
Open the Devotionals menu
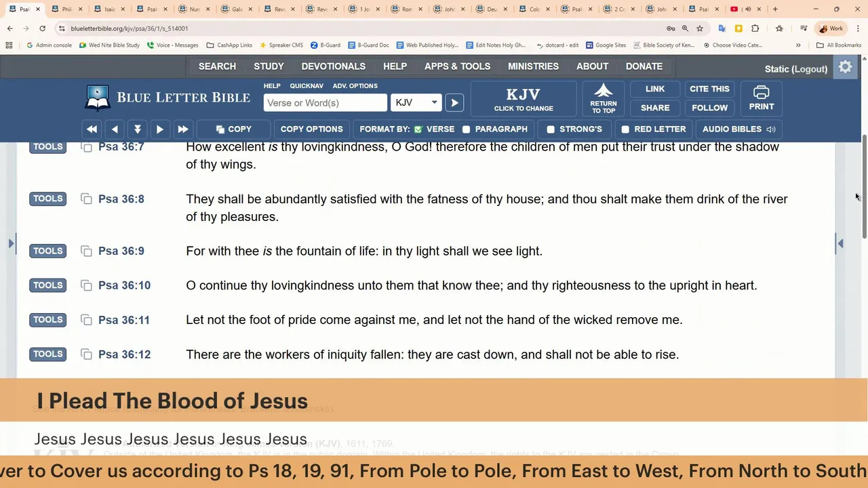333,66
